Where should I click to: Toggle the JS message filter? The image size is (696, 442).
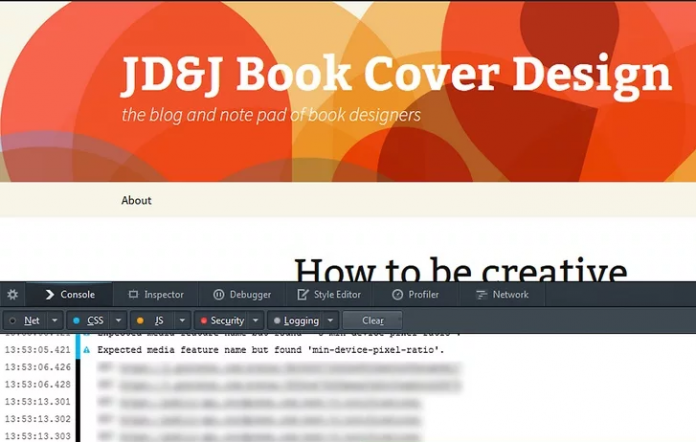pos(153,321)
